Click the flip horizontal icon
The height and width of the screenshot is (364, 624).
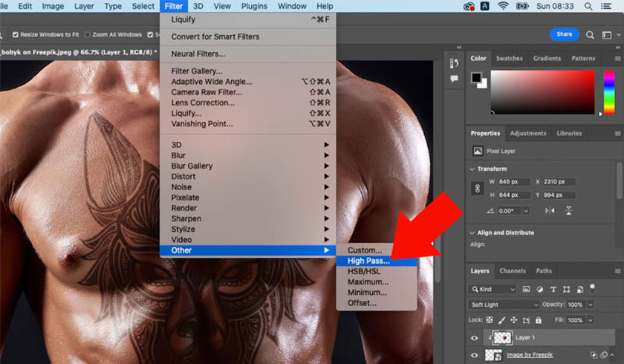coord(549,210)
